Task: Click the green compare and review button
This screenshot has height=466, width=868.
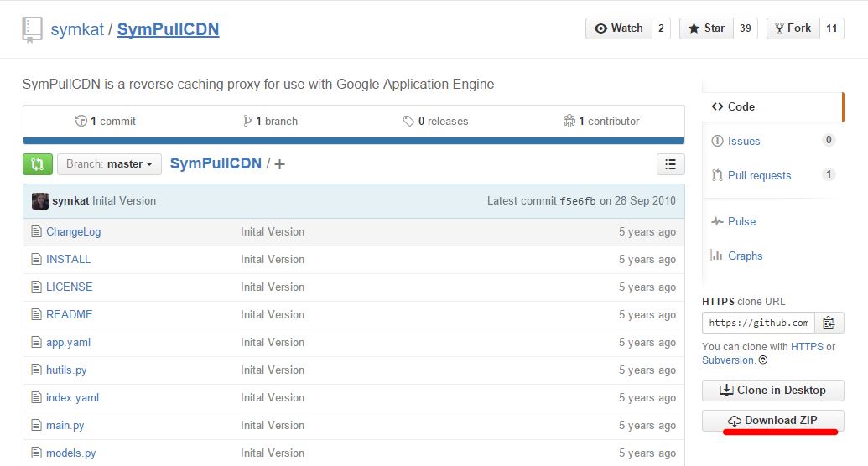Action: coord(38,164)
